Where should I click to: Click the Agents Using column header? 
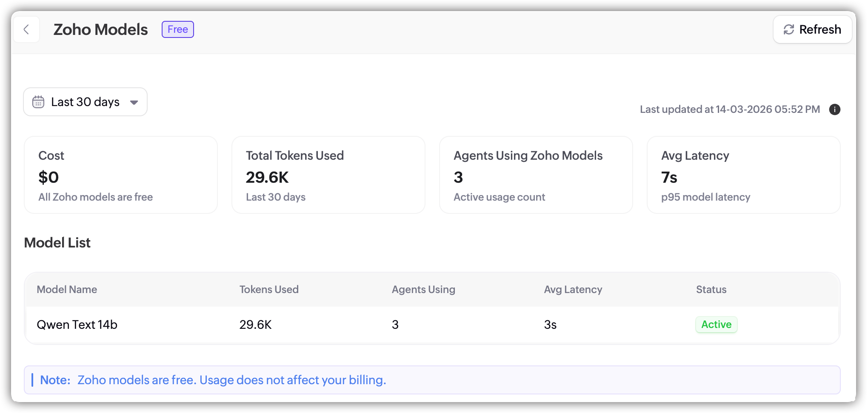[x=423, y=290]
